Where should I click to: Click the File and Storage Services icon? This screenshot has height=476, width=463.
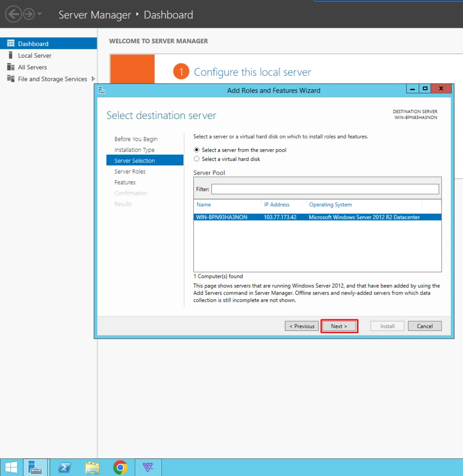tap(11, 78)
